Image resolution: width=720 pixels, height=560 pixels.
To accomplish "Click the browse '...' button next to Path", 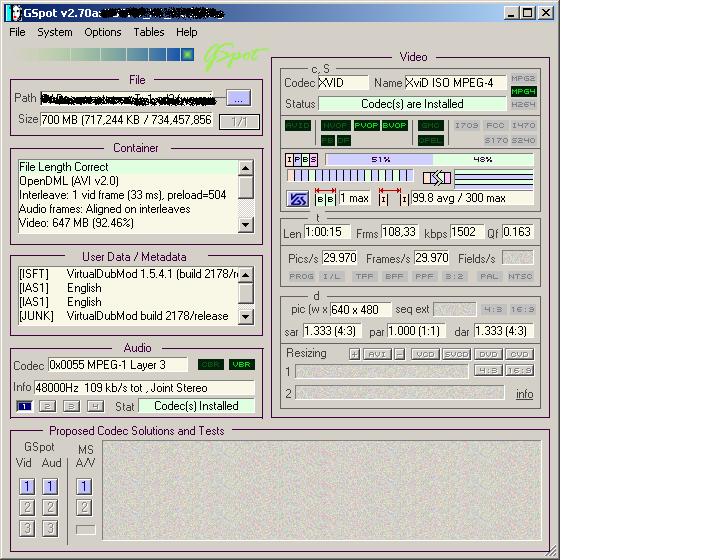I will point(238,98).
